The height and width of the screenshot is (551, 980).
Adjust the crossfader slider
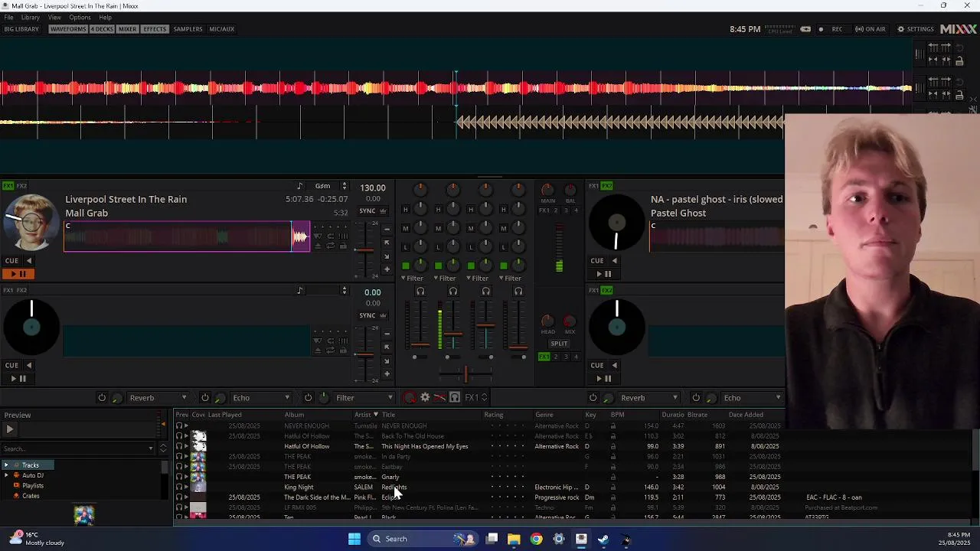coord(465,374)
